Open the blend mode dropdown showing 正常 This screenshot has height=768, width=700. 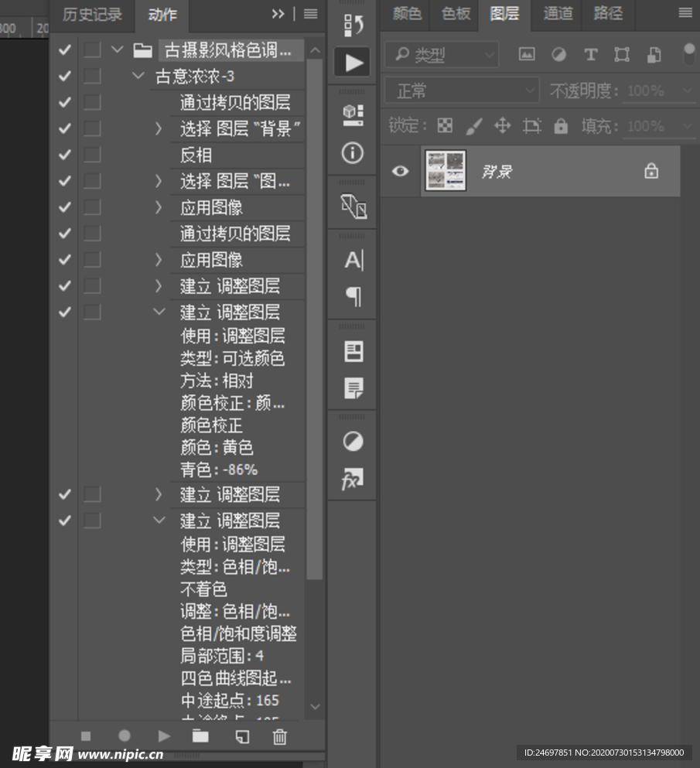[461, 90]
